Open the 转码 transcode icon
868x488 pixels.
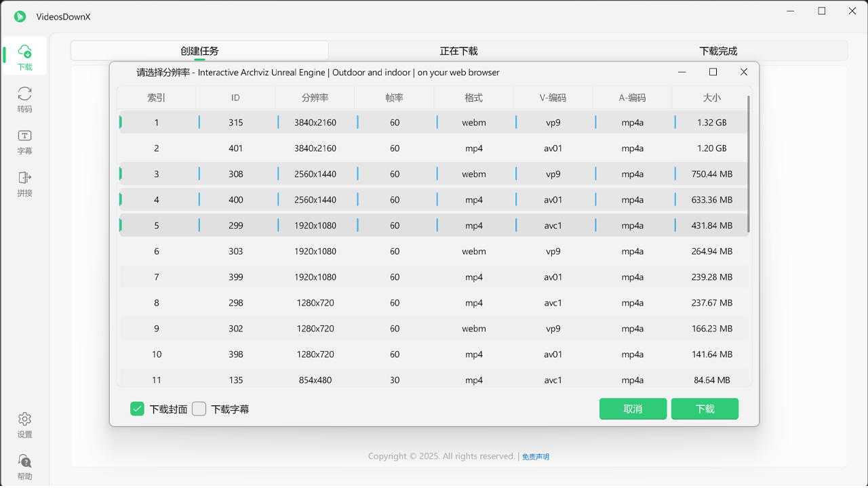pos(24,94)
